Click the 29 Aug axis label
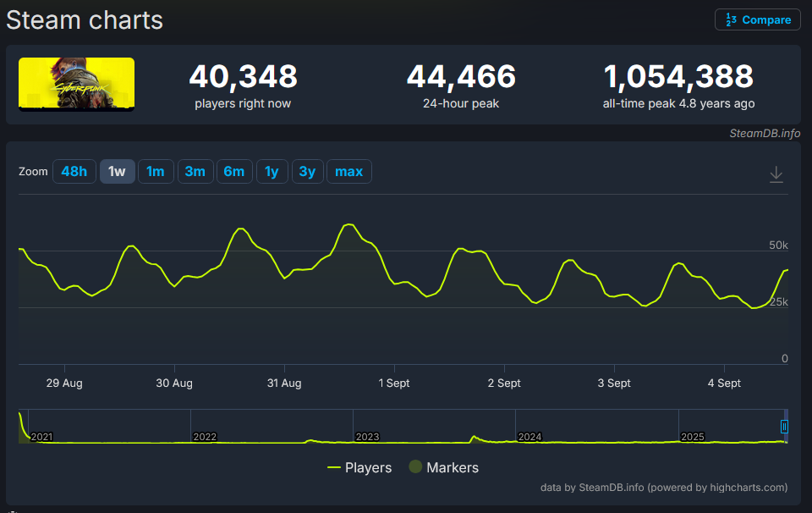This screenshot has height=513, width=812. [64, 383]
